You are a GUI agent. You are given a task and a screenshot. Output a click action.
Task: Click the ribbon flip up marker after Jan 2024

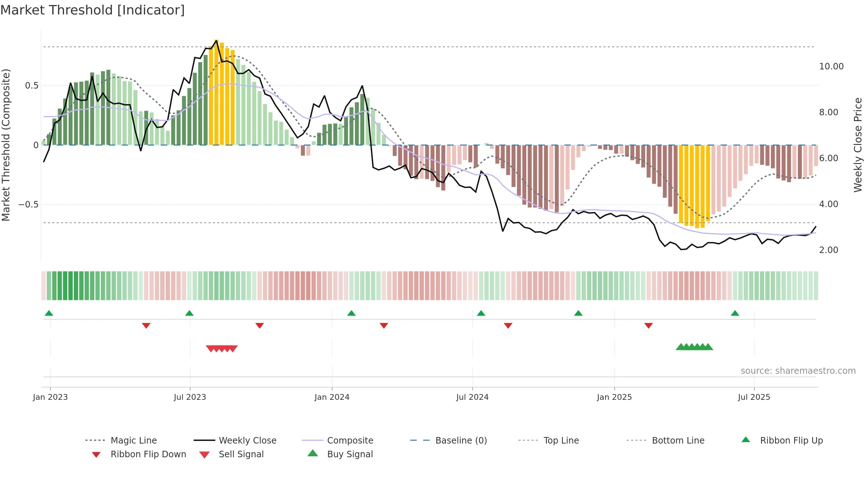pos(351,313)
